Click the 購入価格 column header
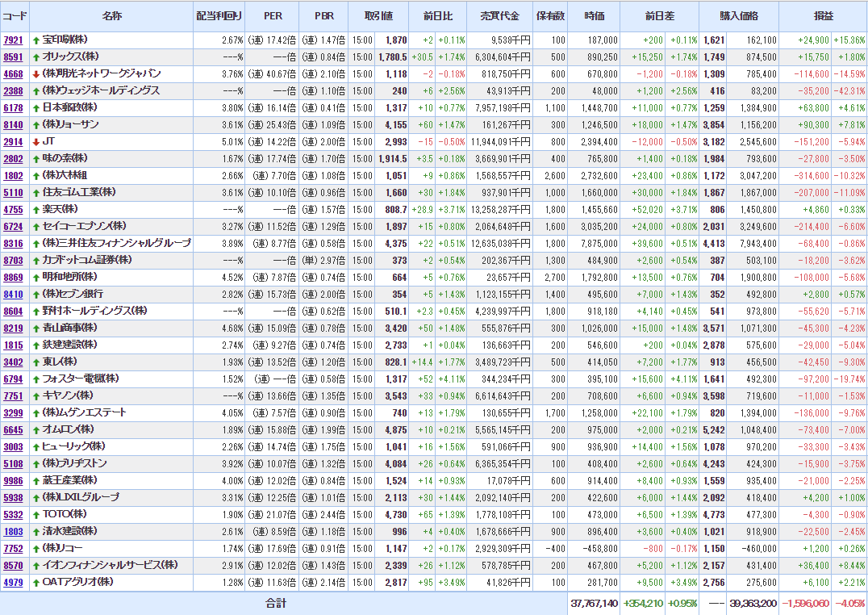The width and height of the screenshot is (868, 615). [739, 16]
